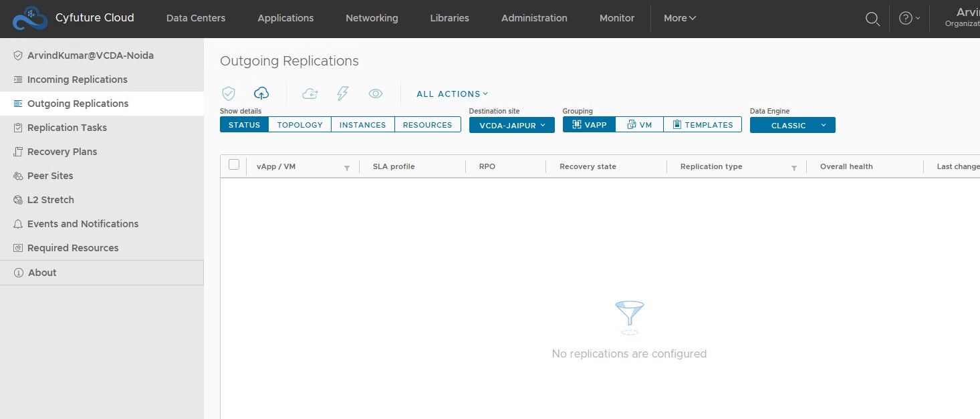Click the new outgoing replication cloud icon
The width and height of the screenshot is (980, 419).
point(261,93)
